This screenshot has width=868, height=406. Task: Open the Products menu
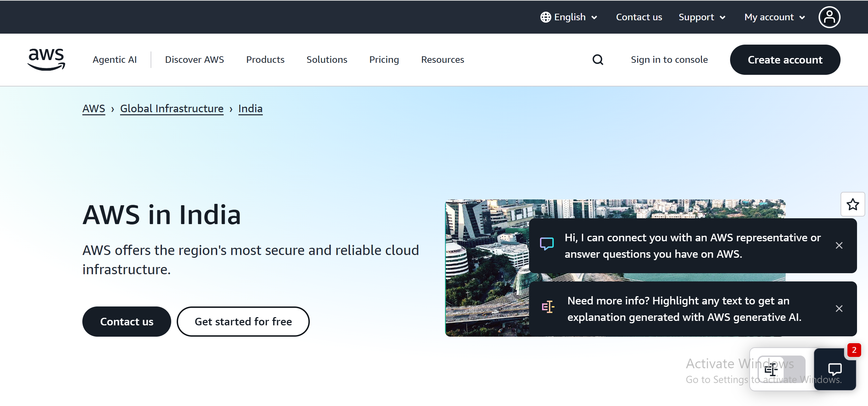point(265,60)
